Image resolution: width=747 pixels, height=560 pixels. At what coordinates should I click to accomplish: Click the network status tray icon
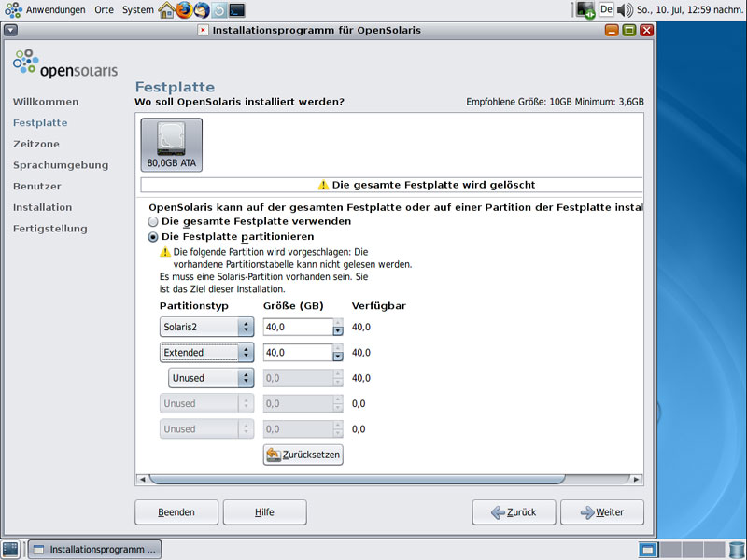point(585,10)
